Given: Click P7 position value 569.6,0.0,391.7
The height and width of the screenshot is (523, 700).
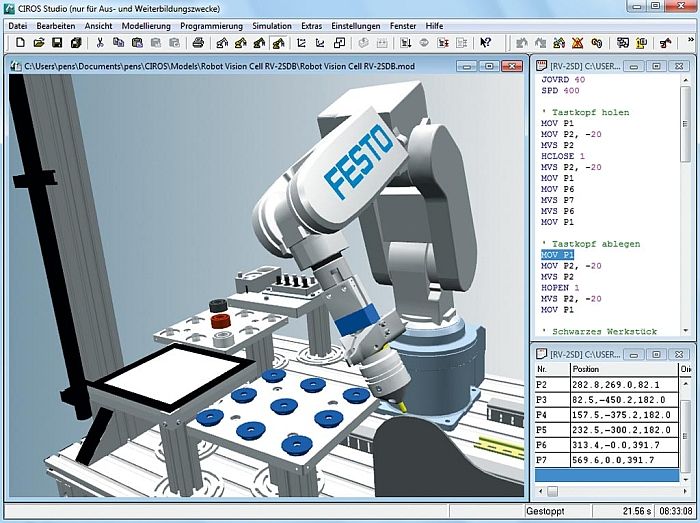Looking at the screenshot, I should point(612,460).
